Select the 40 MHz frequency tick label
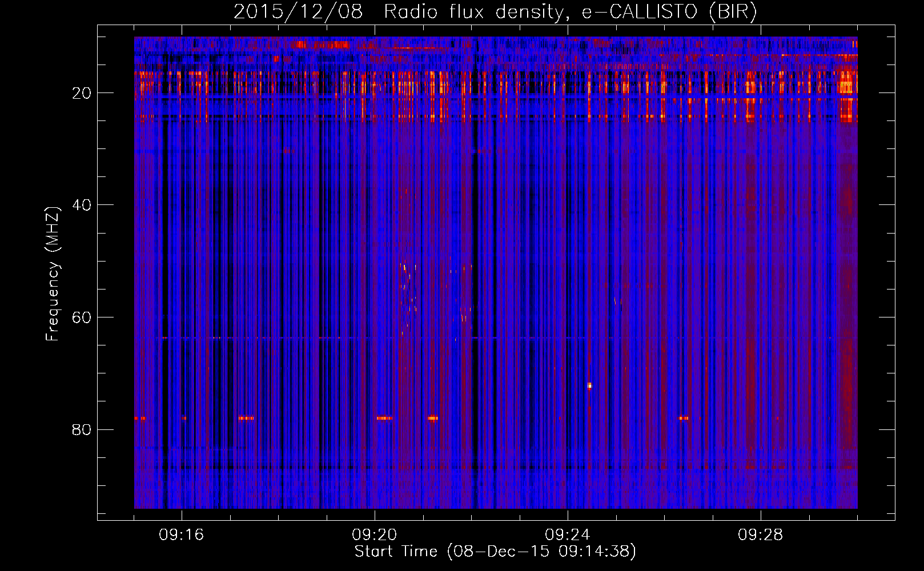924x571 pixels. [x=82, y=205]
